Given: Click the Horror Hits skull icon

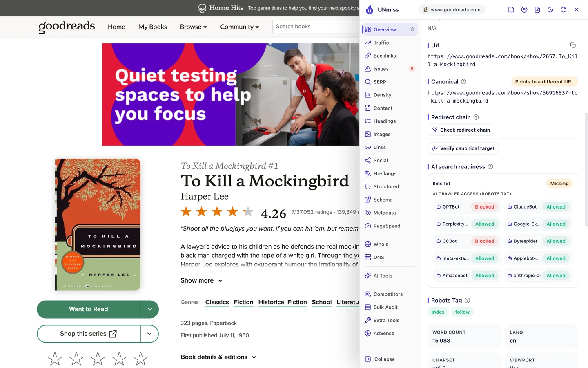Looking at the screenshot, I should point(202,8).
